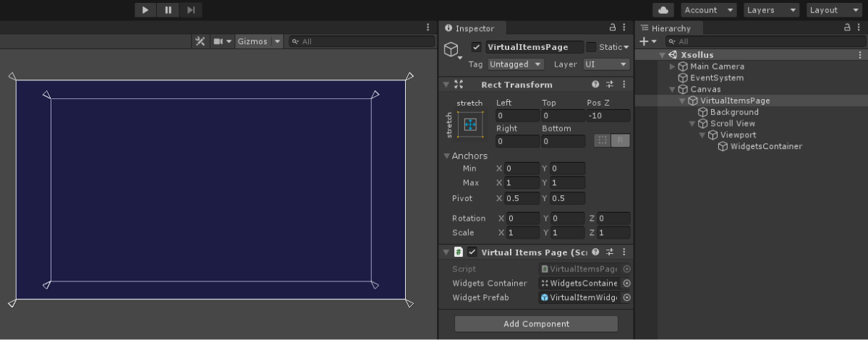Open the anchor presets stretch box
868x340 pixels.
[x=469, y=125]
